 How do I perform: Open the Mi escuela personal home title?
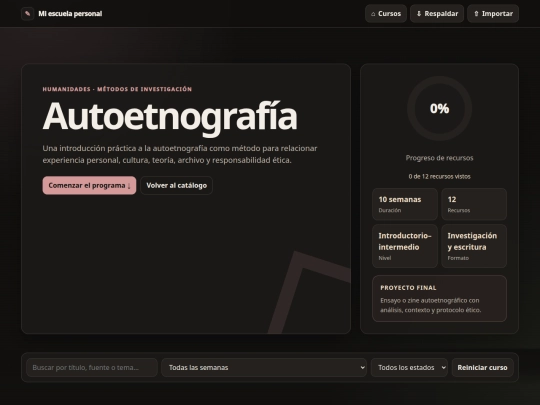pos(70,14)
